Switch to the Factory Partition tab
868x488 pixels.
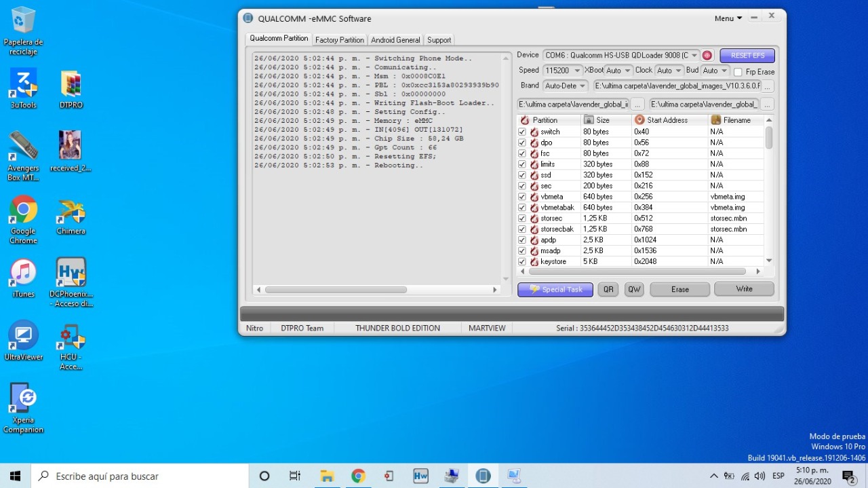[x=340, y=40]
